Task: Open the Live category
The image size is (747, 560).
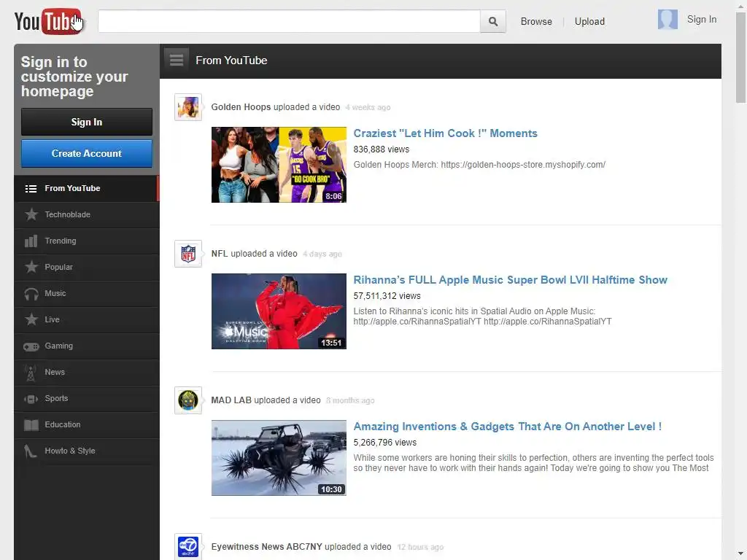Action: pyautogui.click(x=87, y=319)
